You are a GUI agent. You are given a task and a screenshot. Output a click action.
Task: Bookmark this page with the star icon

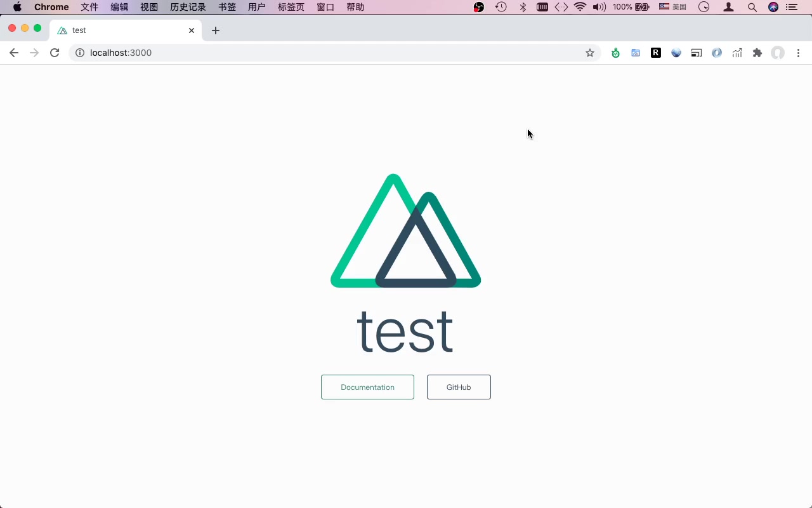pos(590,53)
